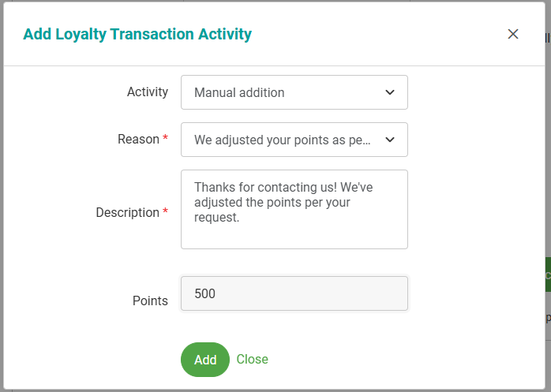
Task: Select the Manual addition text
Action: pyautogui.click(x=239, y=92)
